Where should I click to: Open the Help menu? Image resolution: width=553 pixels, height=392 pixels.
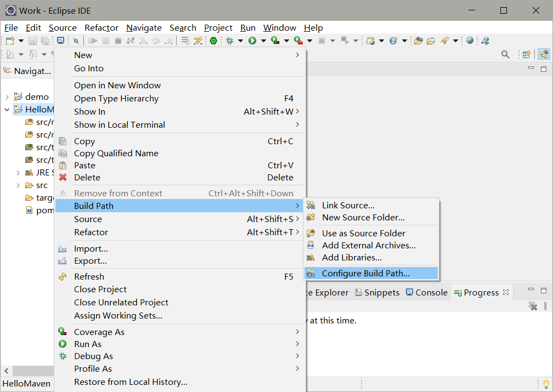tap(313, 28)
